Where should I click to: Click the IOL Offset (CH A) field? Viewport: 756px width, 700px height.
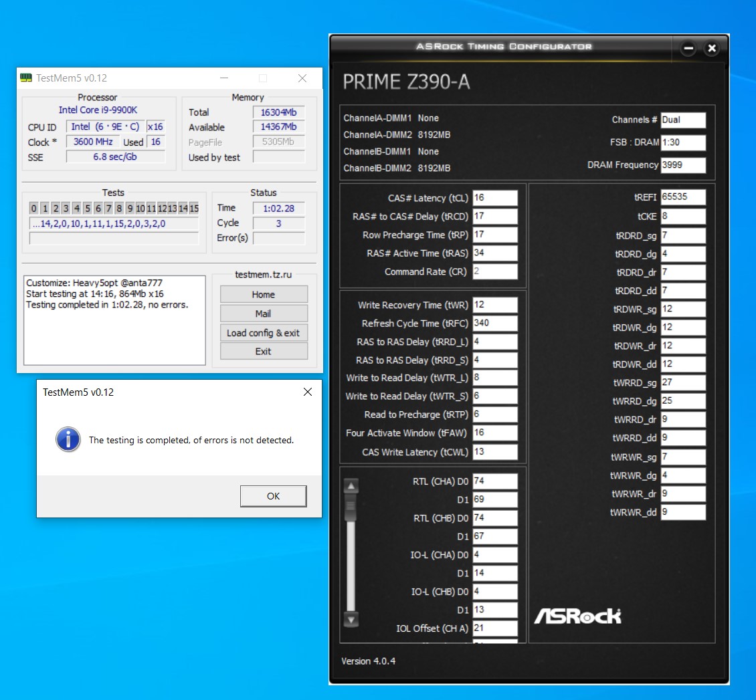[x=495, y=628]
